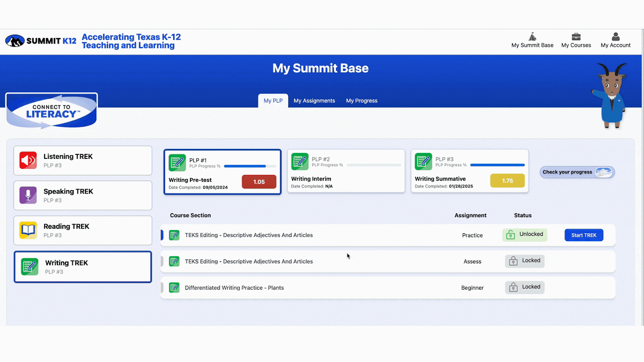Viewport: 644px width, 362px height.
Task: Open My Courses briefcase icon
Action: 576,37
